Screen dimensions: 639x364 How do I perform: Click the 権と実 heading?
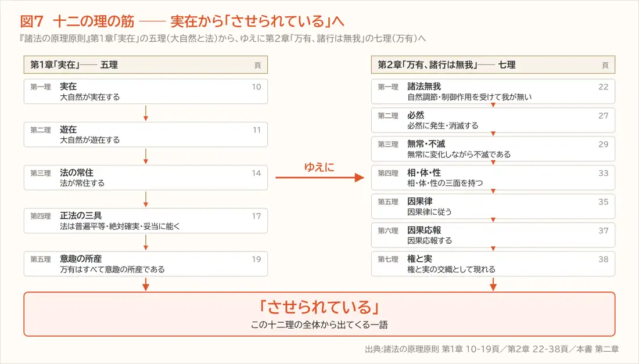tap(420, 258)
